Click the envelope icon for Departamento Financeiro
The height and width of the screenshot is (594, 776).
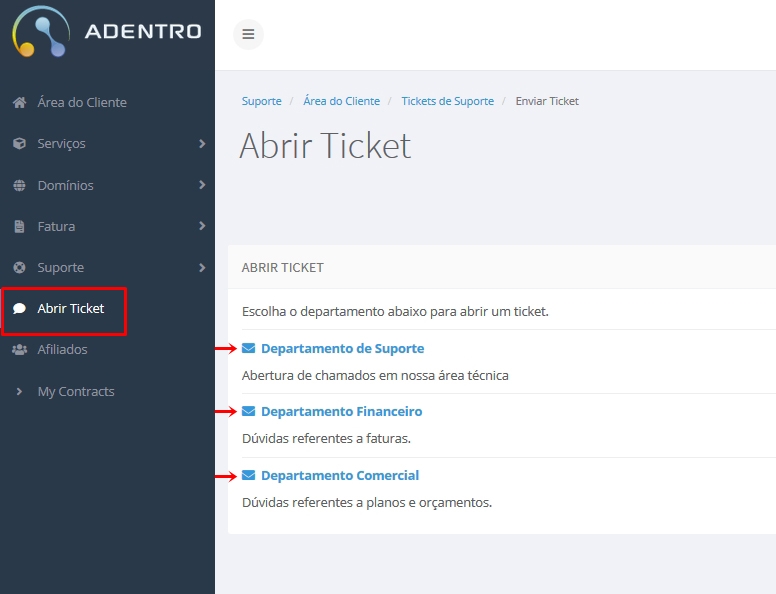tap(248, 411)
